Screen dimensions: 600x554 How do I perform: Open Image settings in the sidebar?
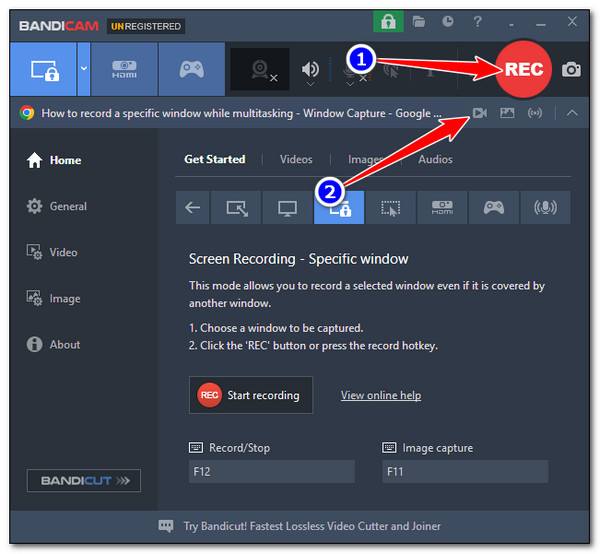pyautogui.click(x=54, y=298)
